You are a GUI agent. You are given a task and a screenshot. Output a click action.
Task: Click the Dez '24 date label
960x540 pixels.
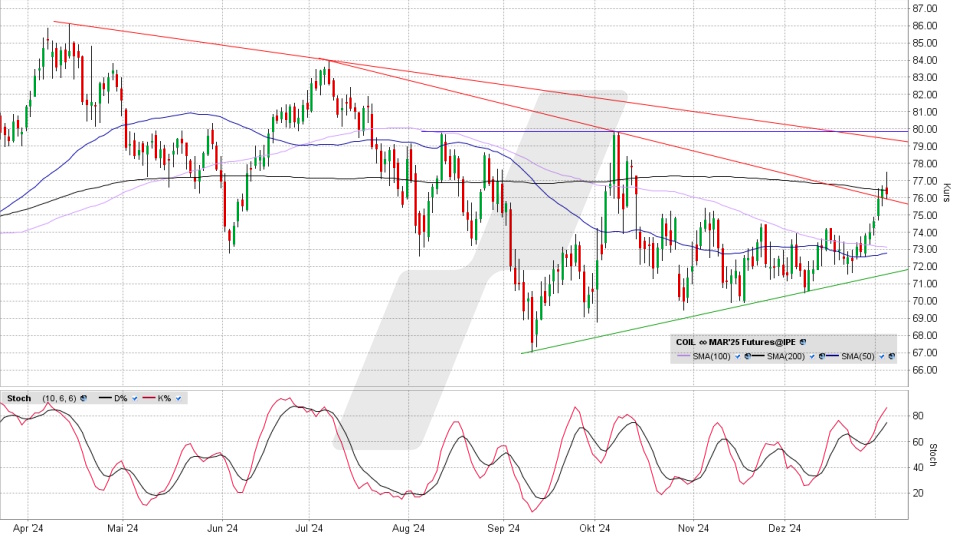(x=785, y=528)
